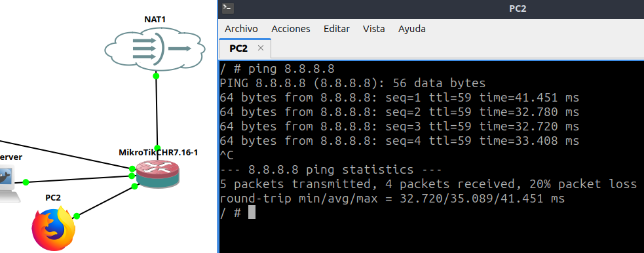
Task: Open the Acciones menu
Action: pyautogui.click(x=291, y=29)
